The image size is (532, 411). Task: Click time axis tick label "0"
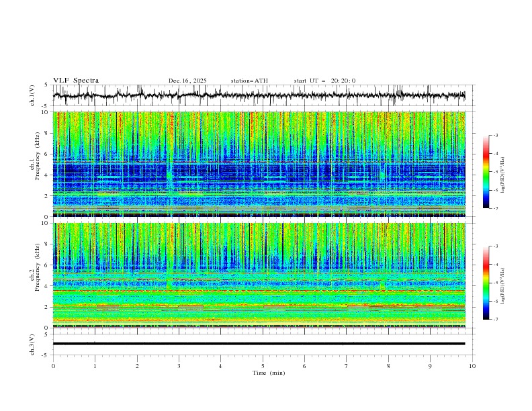tap(53, 366)
